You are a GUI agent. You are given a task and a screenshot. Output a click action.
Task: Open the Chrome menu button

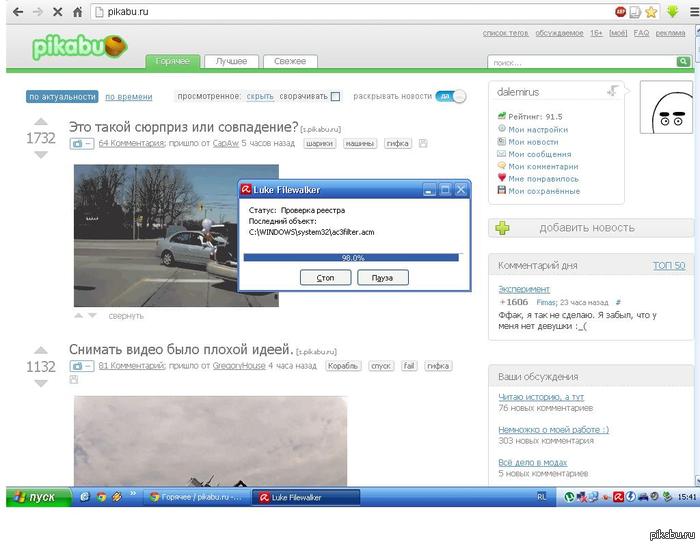pyautogui.click(x=688, y=12)
